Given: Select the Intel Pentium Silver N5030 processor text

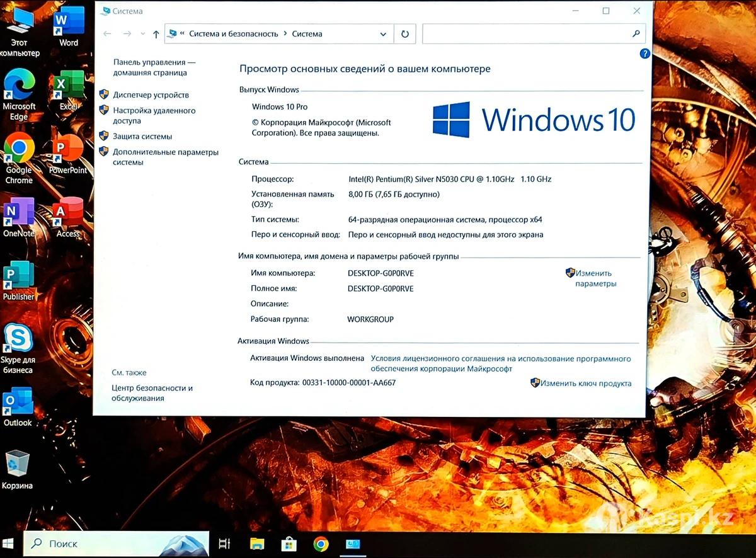Looking at the screenshot, I should (450, 179).
